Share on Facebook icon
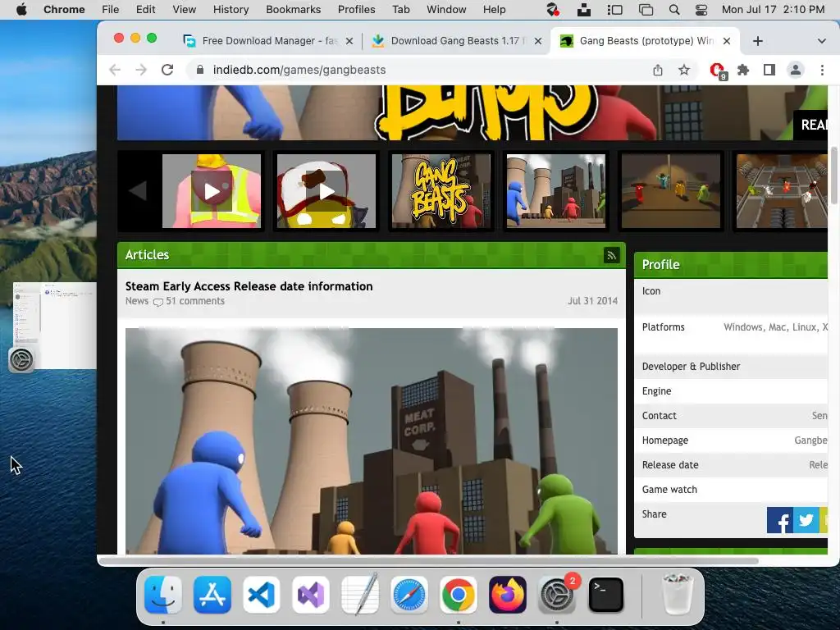 tap(780, 519)
